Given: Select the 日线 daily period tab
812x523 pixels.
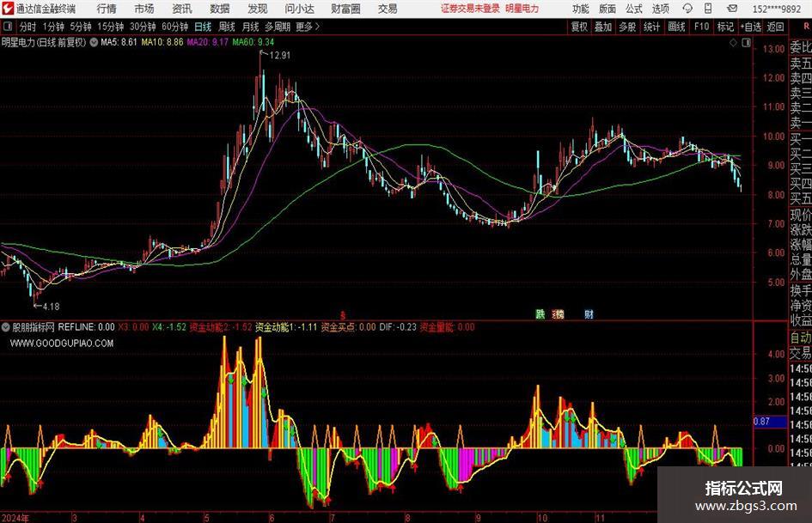Looking at the screenshot, I should coord(203,27).
